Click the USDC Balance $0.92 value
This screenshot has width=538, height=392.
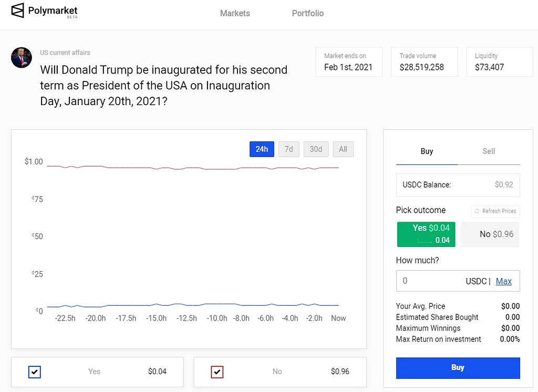tap(504, 184)
